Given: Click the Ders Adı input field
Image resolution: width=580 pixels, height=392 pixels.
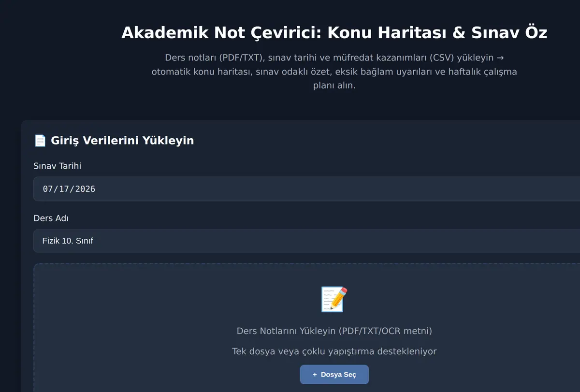Looking at the screenshot, I should click(306, 241).
